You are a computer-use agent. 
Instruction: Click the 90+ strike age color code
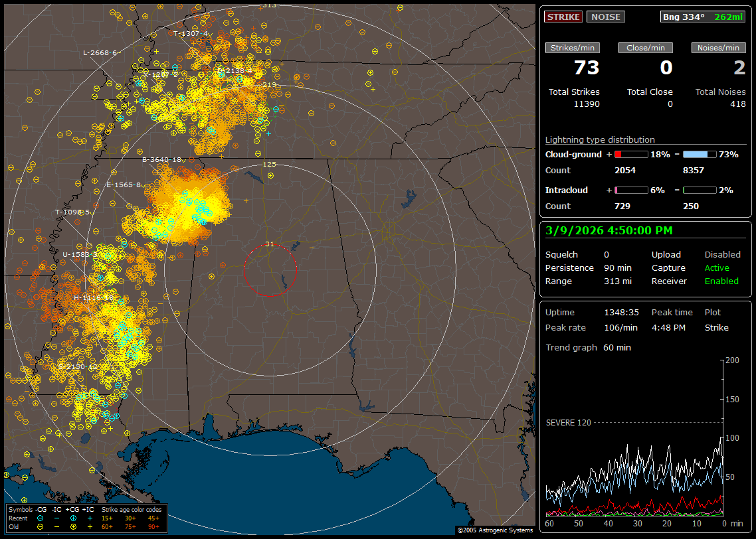click(x=153, y=526)
